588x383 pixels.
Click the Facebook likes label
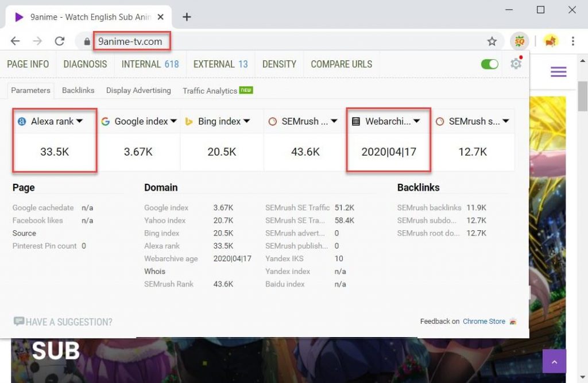coord(37,220)
